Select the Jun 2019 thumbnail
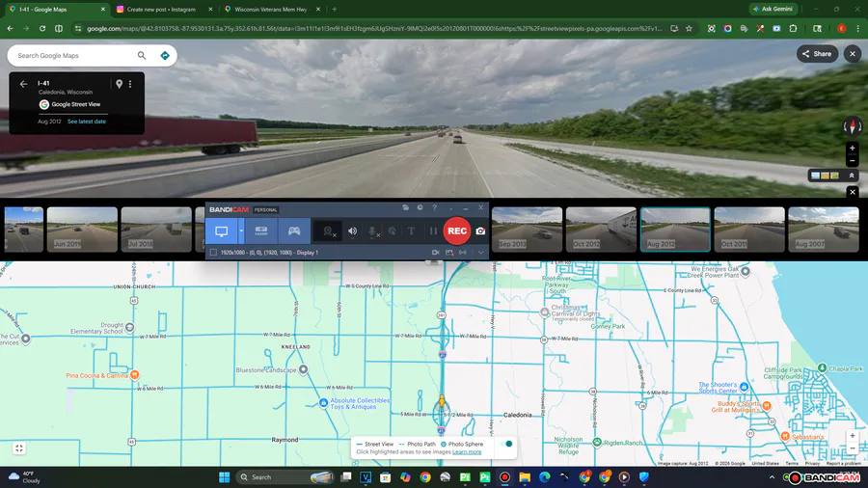This screenshot has width=868, height=488. click(82, 230)
